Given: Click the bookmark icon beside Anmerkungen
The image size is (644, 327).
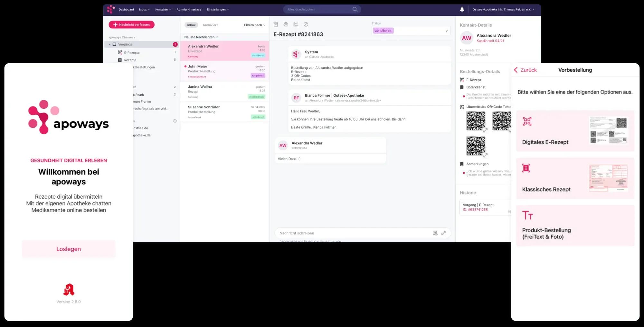Looking at the screenshot, I should coord(462,164).
